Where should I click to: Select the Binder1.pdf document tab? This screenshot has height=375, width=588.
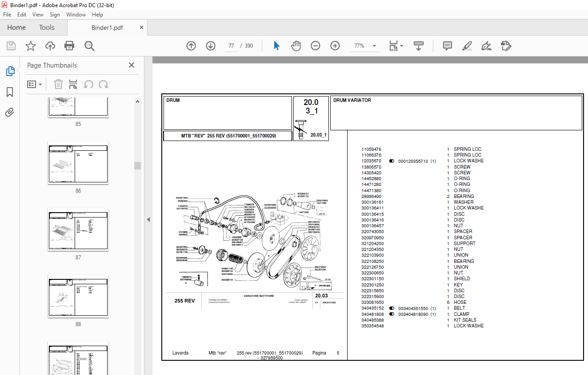coord(107,28)
